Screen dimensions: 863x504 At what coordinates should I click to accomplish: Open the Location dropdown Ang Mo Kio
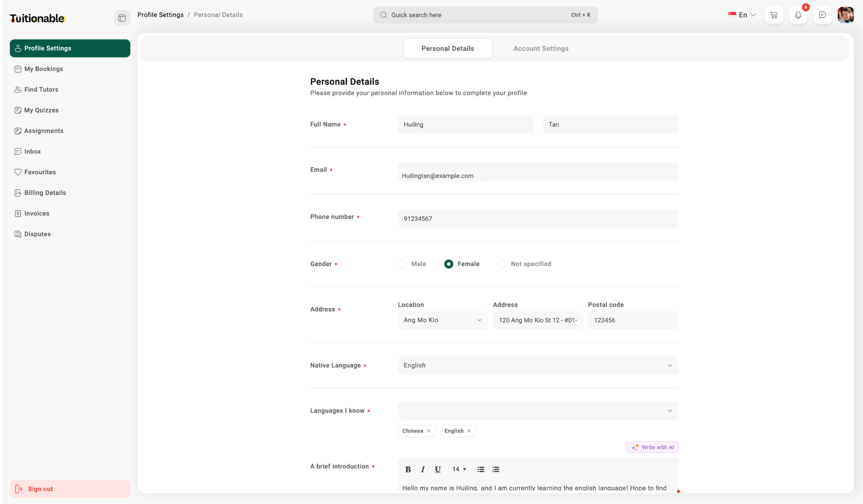pos(442,320)
